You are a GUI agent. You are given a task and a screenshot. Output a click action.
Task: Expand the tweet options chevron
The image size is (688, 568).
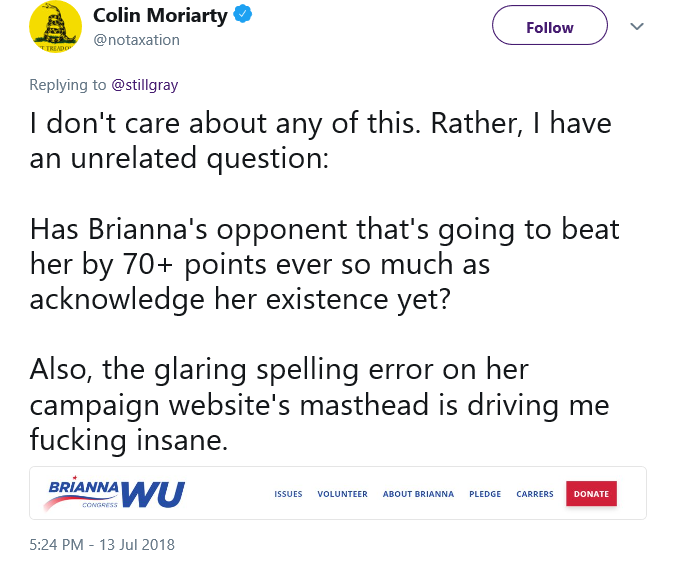click(637, 26)
